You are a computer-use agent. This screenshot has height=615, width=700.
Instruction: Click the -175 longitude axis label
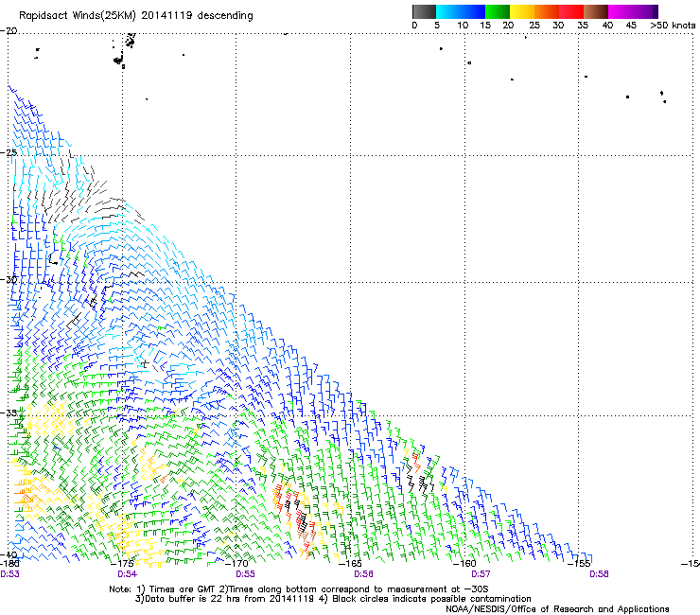pos(122,564)
